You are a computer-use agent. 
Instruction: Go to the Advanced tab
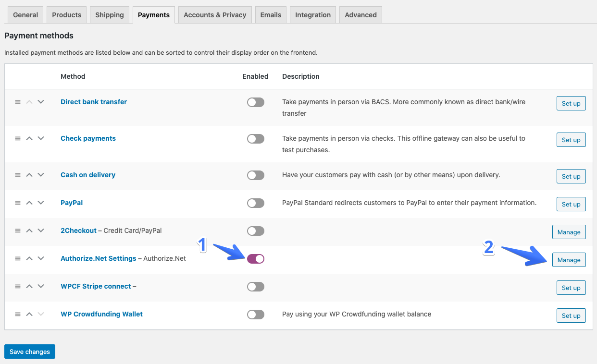pyautogui.click(x=361, y=15)
